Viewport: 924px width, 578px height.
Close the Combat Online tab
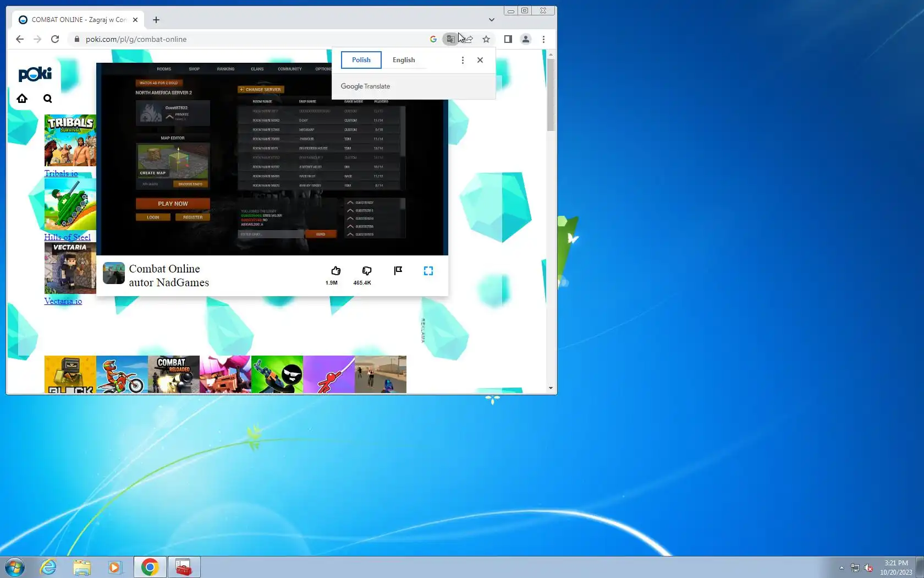[x=135, y=20]
